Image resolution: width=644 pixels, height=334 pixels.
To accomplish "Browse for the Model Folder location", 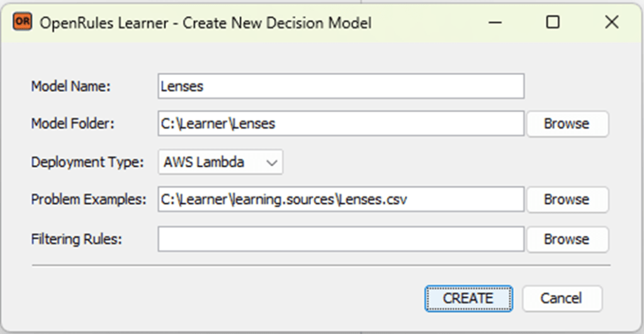I will click(567, 124).
